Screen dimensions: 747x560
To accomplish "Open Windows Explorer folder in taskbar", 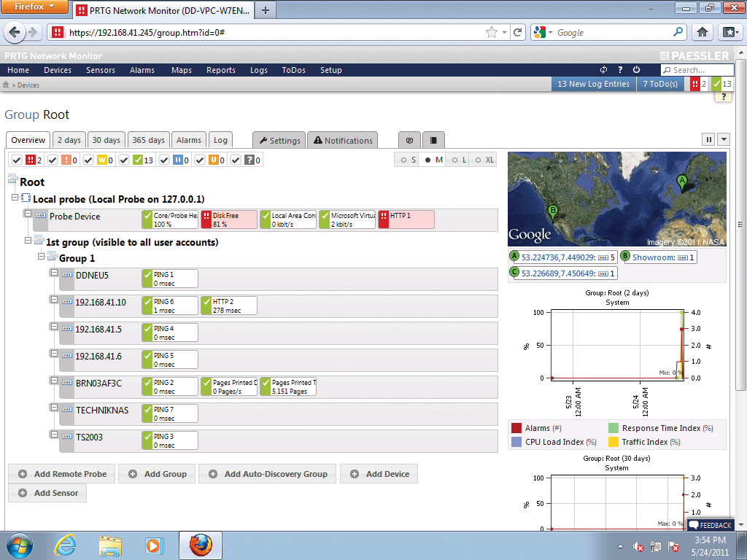I will point(110,545).
